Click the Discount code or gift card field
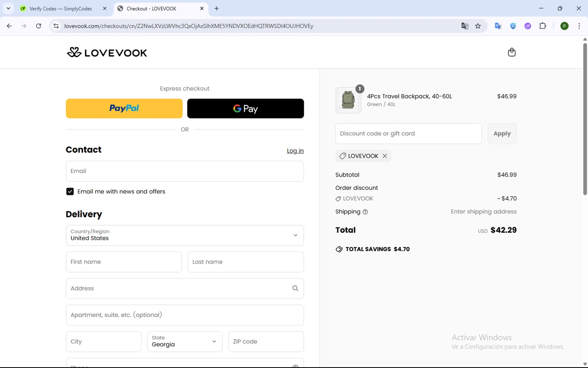588x368 pixels. pos(408,134)
